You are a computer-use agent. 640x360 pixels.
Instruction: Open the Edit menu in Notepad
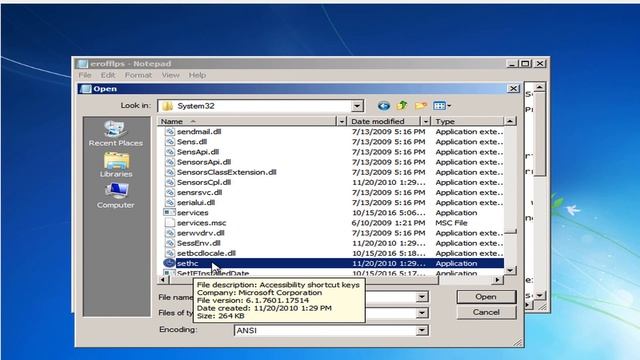pyautogui.click(x=108, y=75)
